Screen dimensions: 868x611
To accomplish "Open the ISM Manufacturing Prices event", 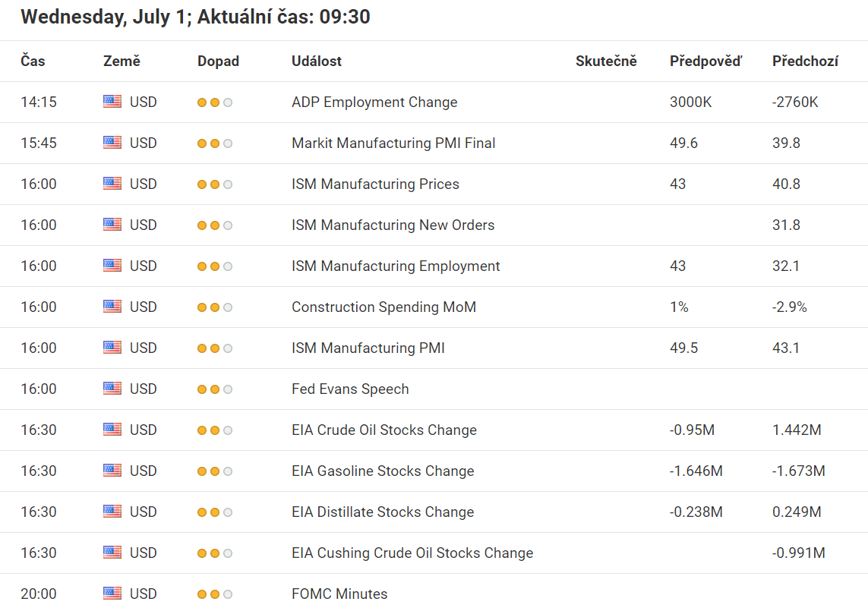I will [375, 184].
